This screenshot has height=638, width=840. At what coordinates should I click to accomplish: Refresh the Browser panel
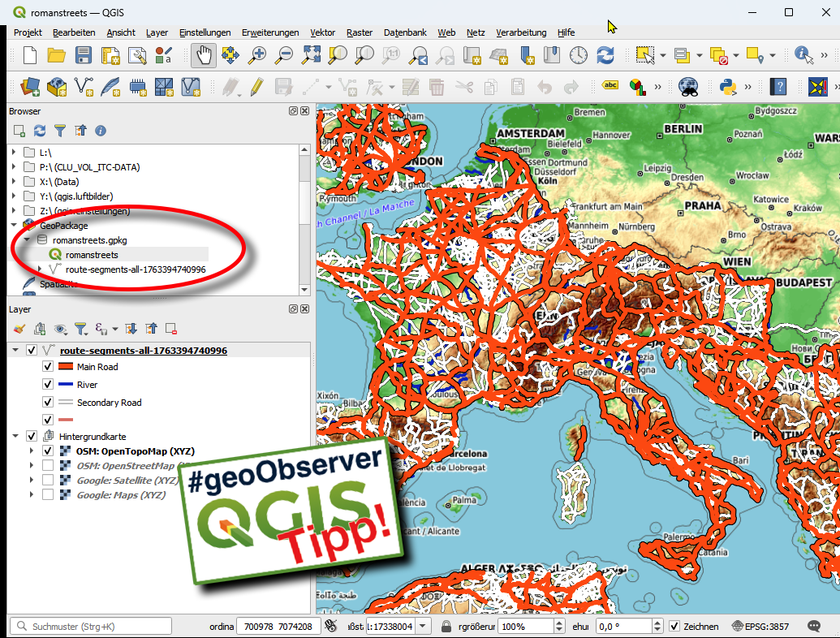point(40,130)
